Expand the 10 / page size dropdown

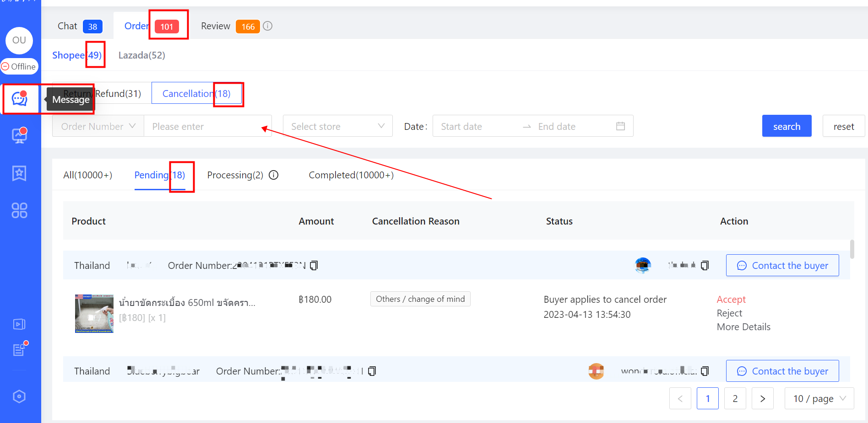tap(819, 399)
